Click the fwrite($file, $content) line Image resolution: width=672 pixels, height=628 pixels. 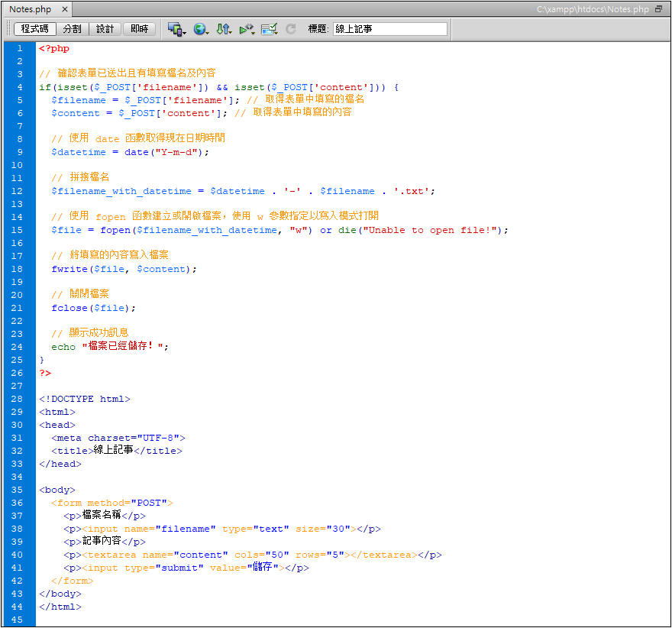[124, 269]
